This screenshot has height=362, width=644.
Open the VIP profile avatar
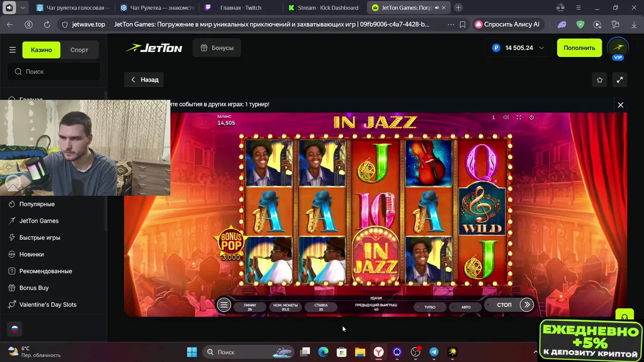(x=618, y=49)
